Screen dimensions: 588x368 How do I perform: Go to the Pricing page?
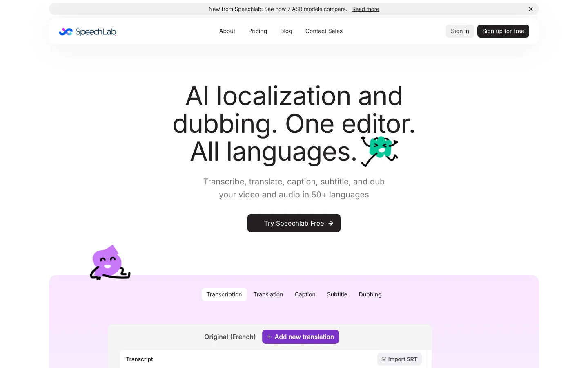click(258, 31)
